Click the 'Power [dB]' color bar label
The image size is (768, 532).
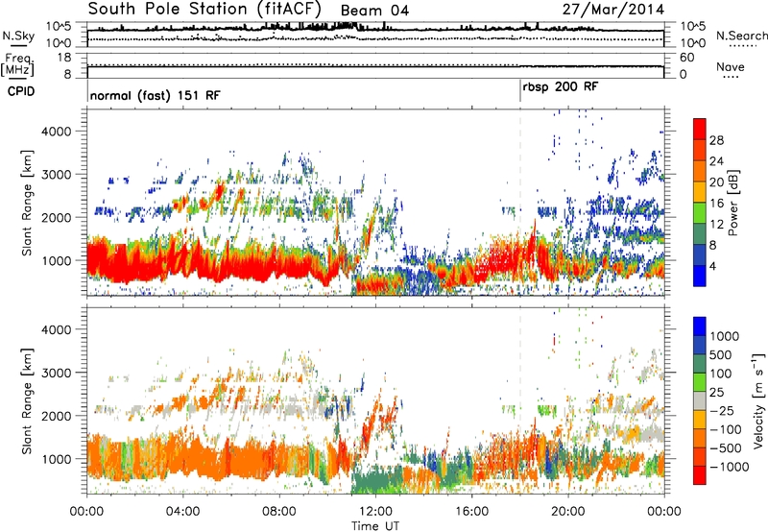click(732, 203)
